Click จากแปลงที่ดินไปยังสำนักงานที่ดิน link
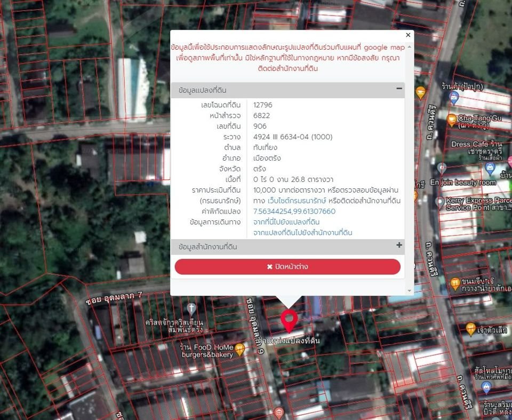The height and width of the screenshot is (420, 512). [x=303, y=233]
